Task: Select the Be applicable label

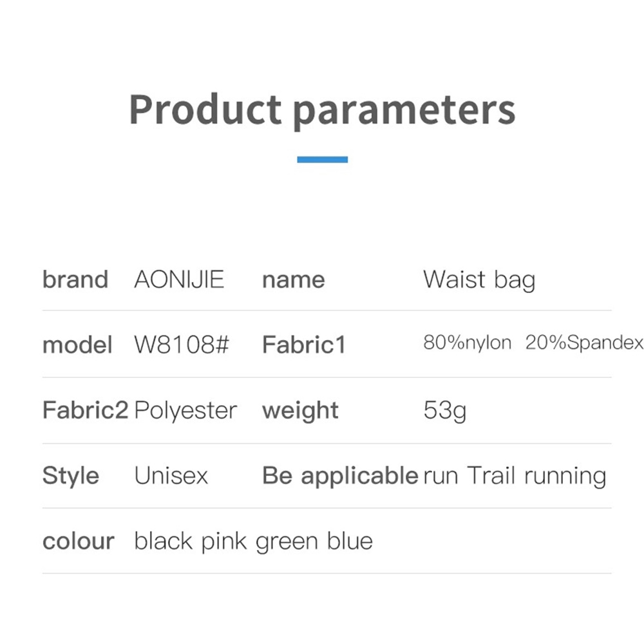Action: click(340, 476)
